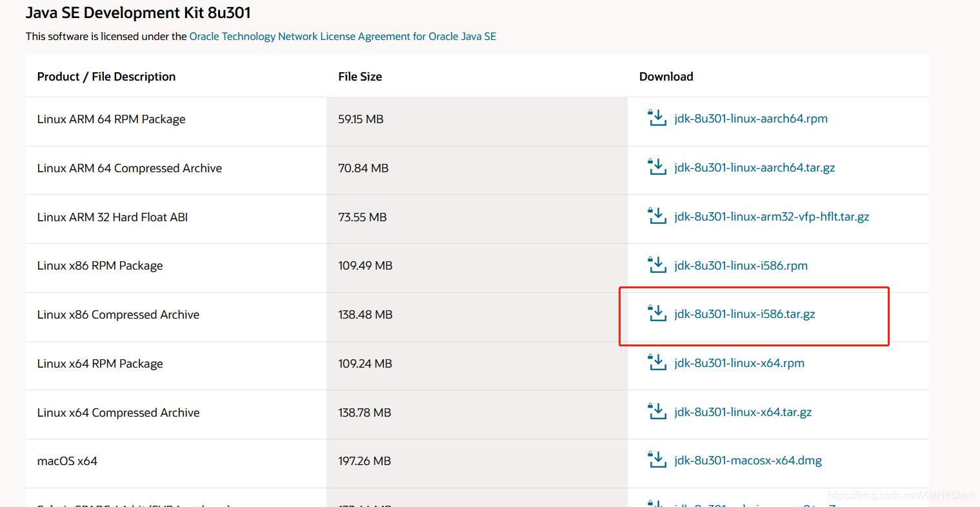
Task: Download jdk-8u301-linux-i586.tar.gz file link
Action: (x=745, y=314)
